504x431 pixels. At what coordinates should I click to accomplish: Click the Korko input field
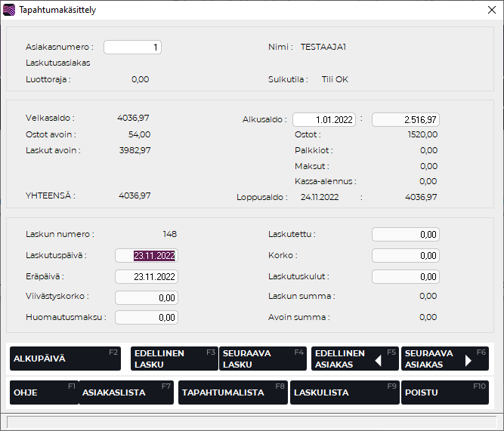(x=406, y=256)
